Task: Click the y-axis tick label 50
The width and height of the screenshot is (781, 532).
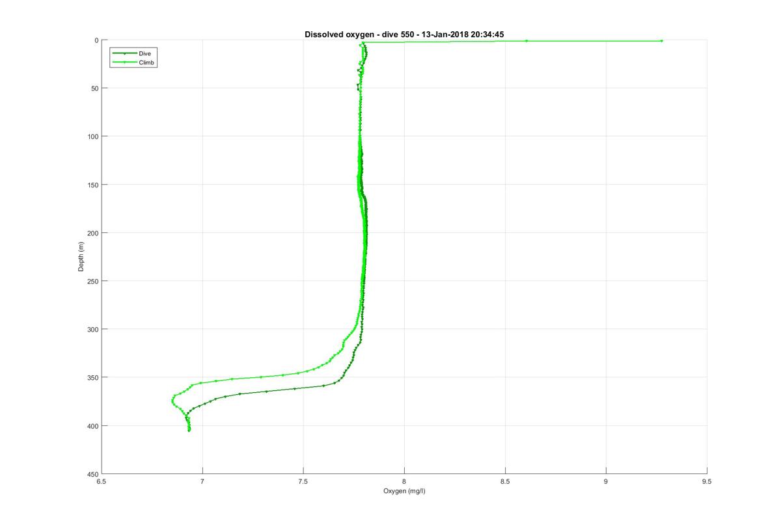Action: point(94,88)
